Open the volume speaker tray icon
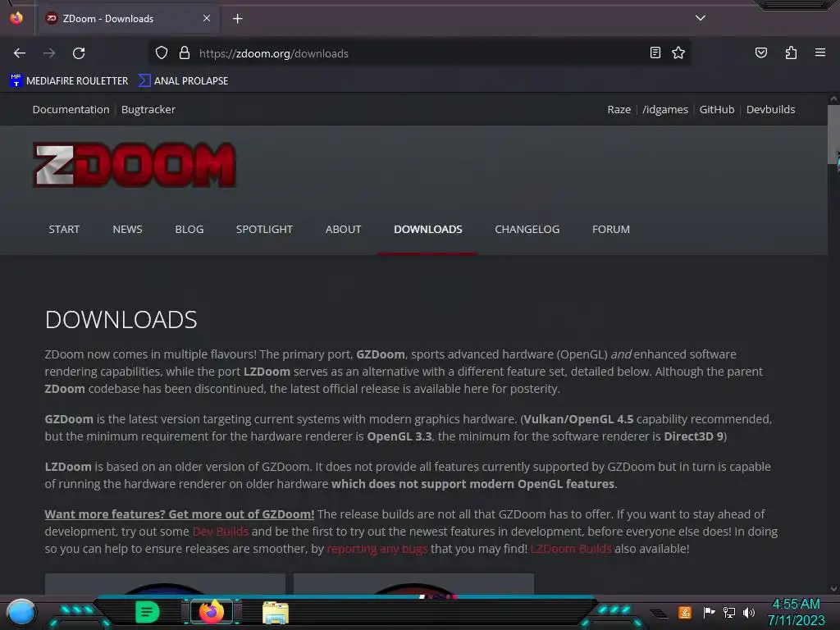 pyautogui.click(x=749, y=612)
